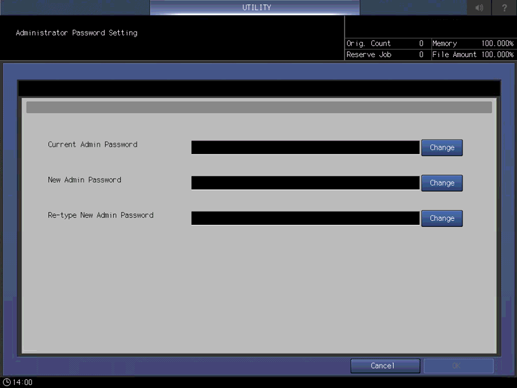Select the UTILITY tab
Image resolution: width=517 pixels, height=388 pixels.
click(255, 7)
